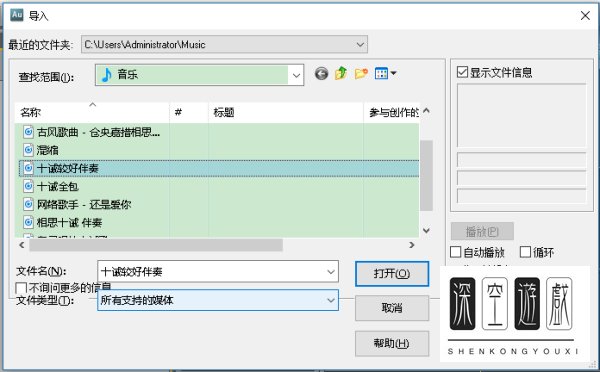Click the 取消 button

[x=392, y=308]
